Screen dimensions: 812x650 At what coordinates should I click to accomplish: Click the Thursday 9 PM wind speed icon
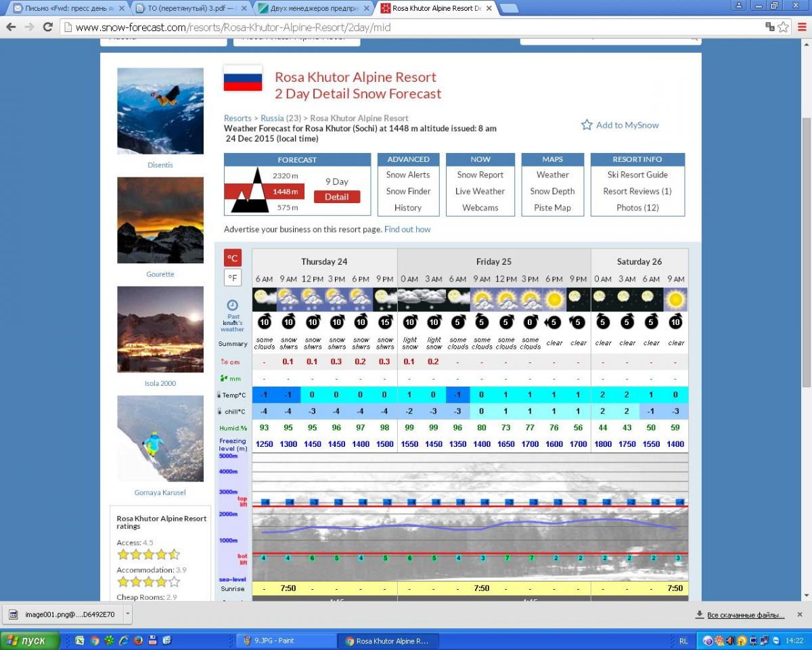tap(385, 322)
